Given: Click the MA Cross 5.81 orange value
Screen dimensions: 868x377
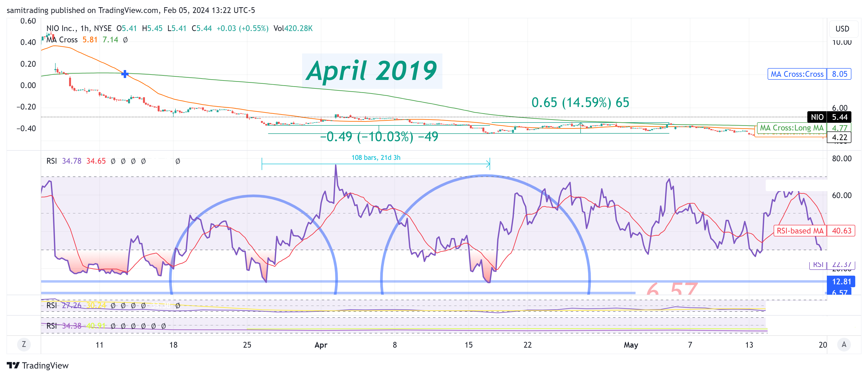Looking at the screenshot, I should click(x=90, y=40).
